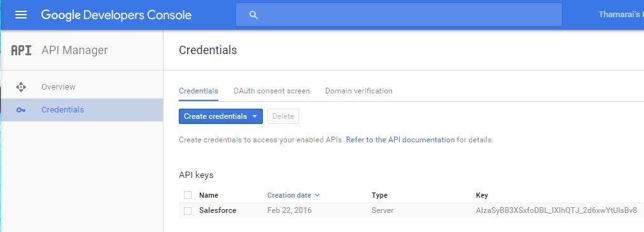The width and height of the screenshot is (644, 232).
Task: Click the Server type cell
Action: [x=382, y=210]
